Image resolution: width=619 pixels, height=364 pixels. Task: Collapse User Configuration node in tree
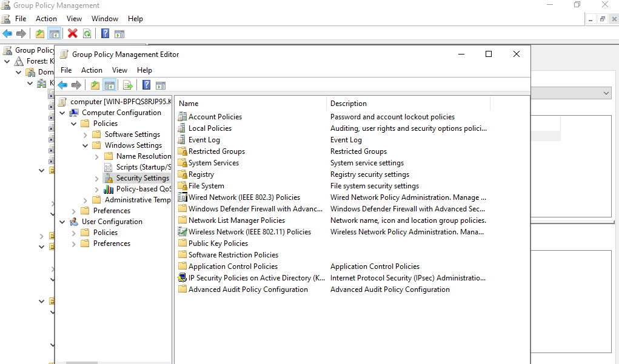click(62, 222)
